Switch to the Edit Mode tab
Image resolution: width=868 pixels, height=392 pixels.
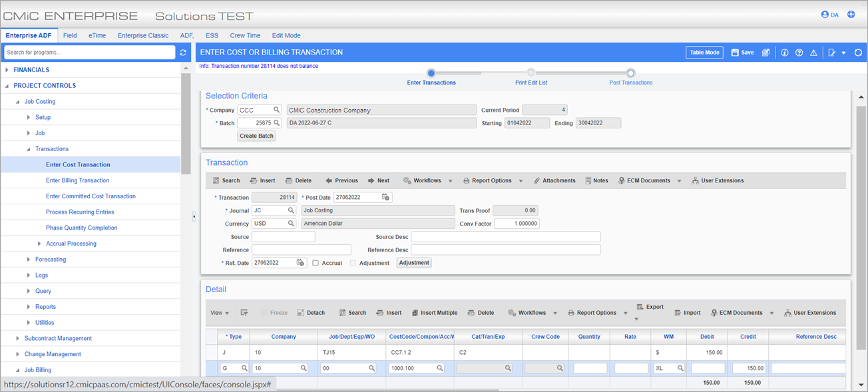tap(286, 35)
